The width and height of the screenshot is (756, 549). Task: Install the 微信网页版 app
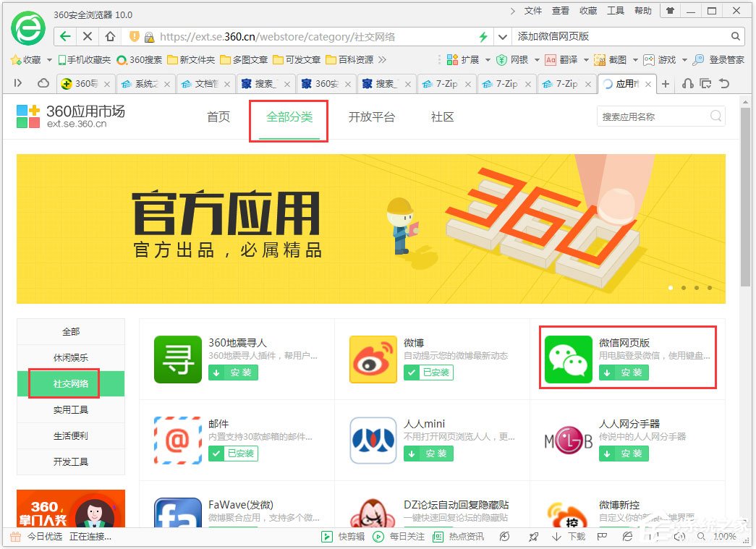624,373
